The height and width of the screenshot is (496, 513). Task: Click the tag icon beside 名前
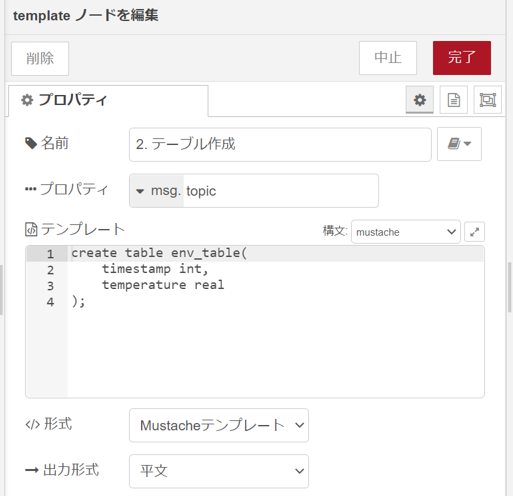pos(31,143)
